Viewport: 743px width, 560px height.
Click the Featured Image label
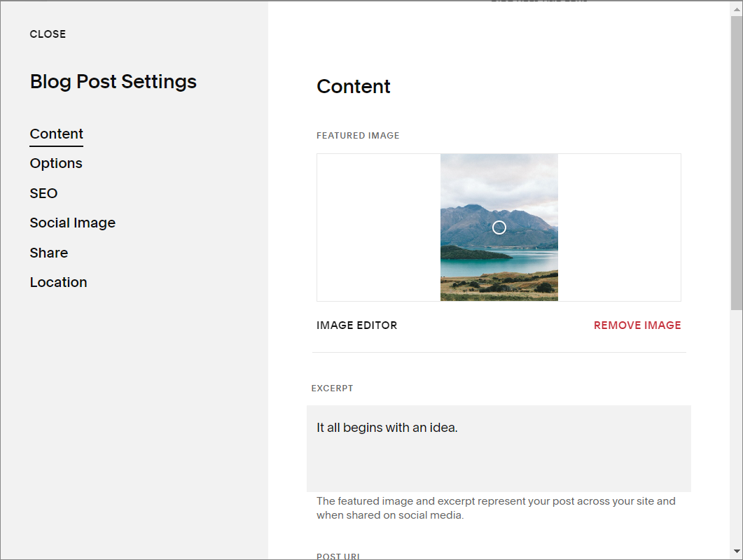tap(358, 135)
